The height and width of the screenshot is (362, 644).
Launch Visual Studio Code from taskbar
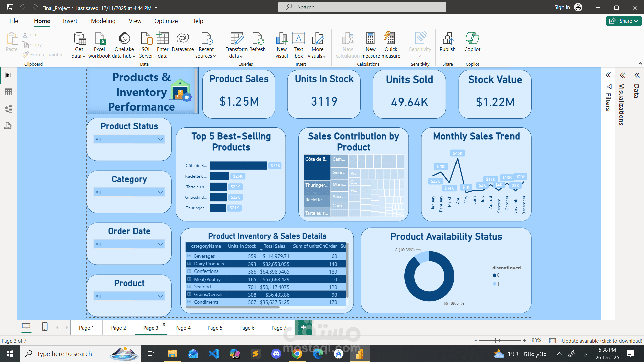coord(214,354)
